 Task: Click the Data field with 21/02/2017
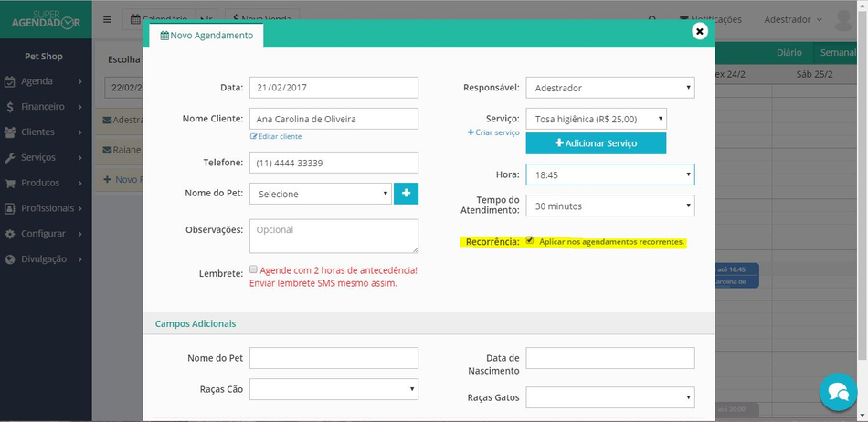[x=333, y=88]
